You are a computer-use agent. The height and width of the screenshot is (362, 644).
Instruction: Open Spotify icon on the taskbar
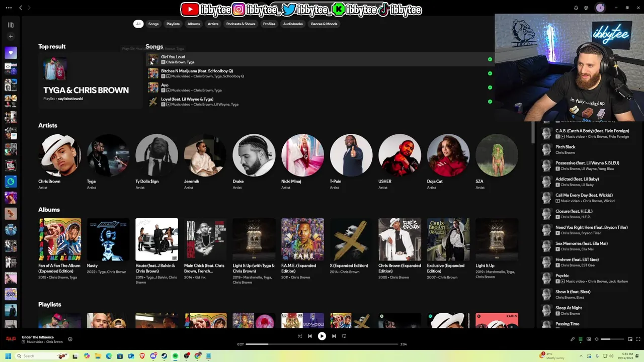click(175, 356)
